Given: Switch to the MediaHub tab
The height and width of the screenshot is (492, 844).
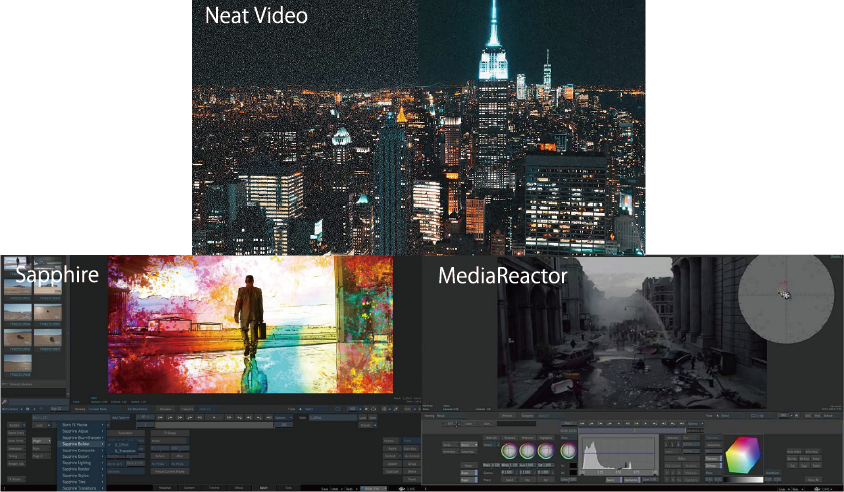Looking at the screenshot, I should point(165,488).
